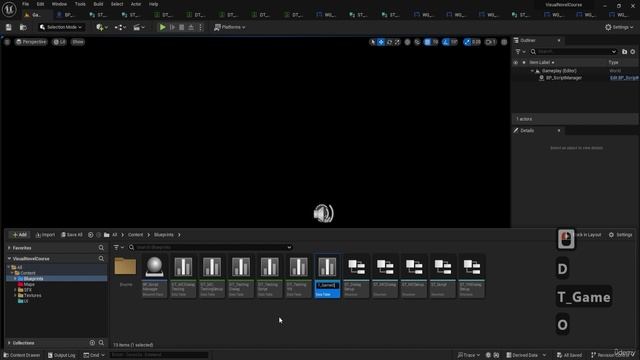
Task: Open the Edit menu
Action: (x=40, y=4)
